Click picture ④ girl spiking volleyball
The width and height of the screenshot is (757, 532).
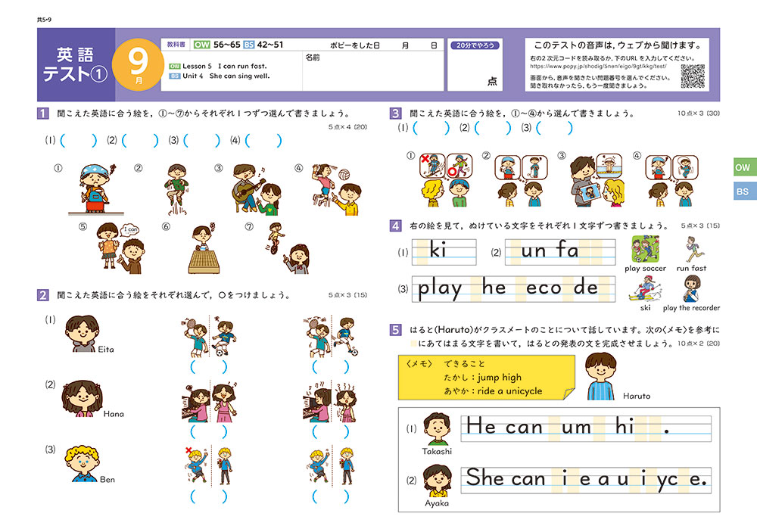click(337, 189)
